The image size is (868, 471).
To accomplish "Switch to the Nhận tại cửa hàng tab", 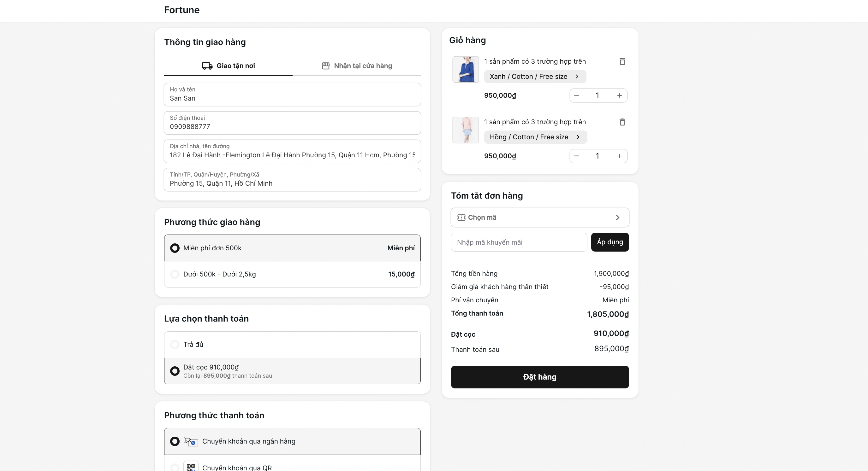I will coord(357,66).
